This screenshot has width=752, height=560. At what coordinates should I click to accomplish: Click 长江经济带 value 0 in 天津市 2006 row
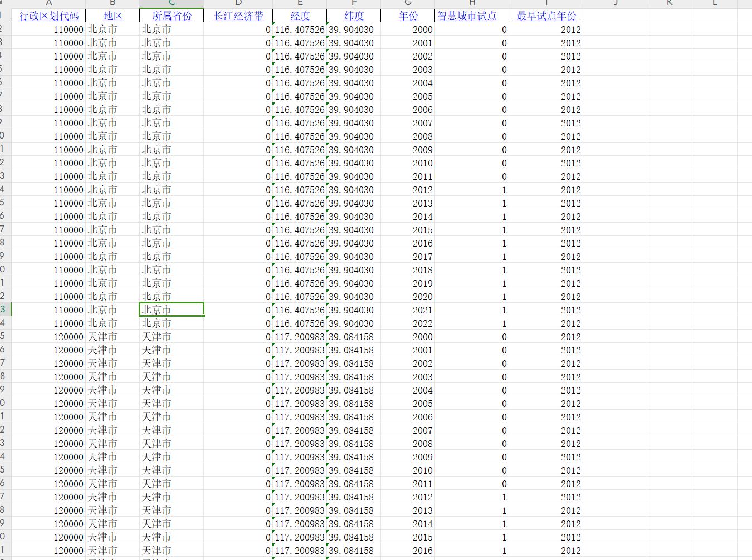pyautogui.click(x=238, y=417)
